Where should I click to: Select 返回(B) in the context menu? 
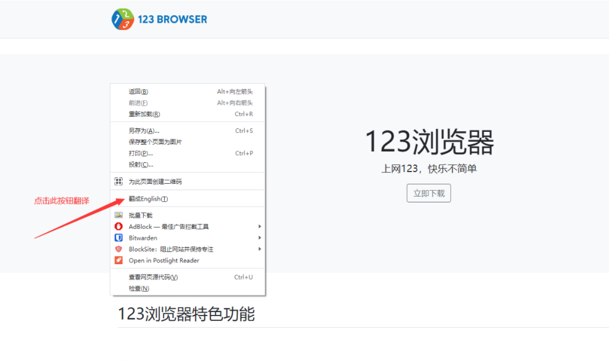tap(187, 92)
